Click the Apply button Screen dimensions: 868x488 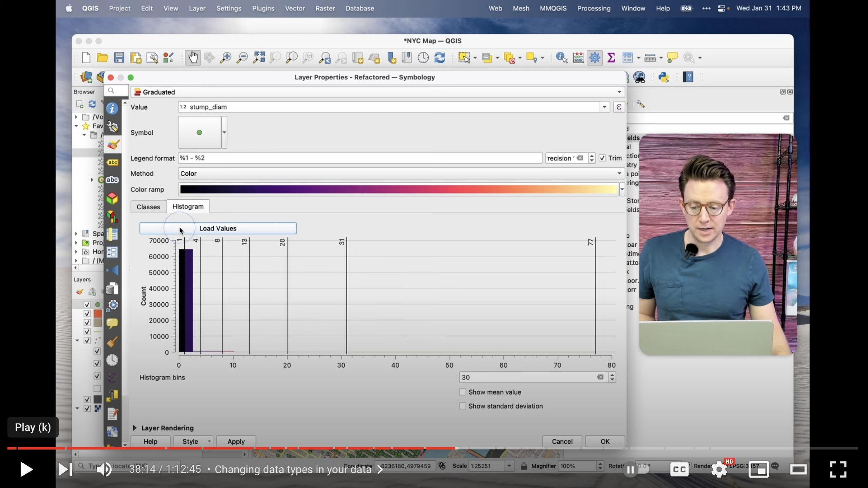tap(236, 442)
